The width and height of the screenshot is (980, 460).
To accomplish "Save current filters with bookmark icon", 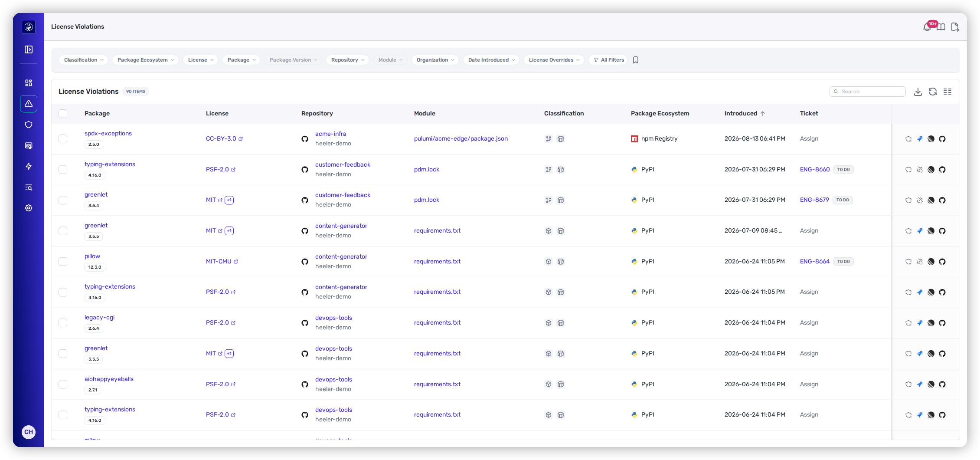I will coord(636,60).
